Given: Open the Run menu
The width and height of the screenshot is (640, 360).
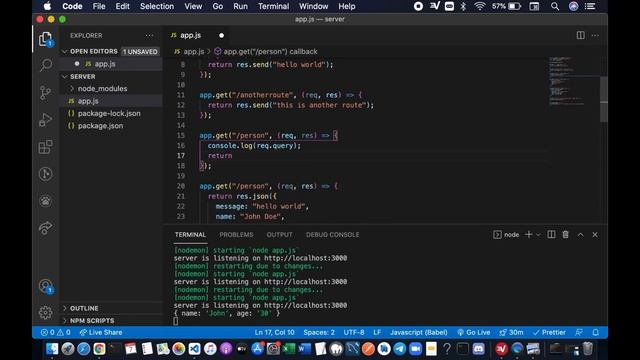Looking at the screenshot, I should click(240, 6).
